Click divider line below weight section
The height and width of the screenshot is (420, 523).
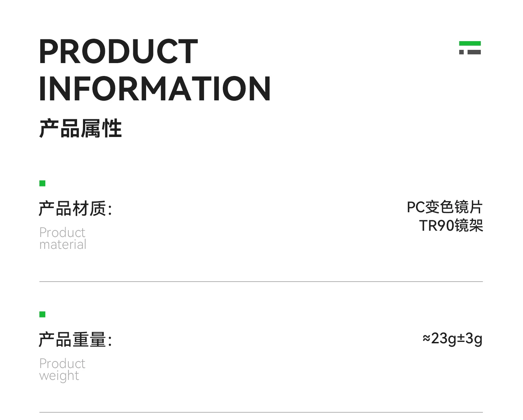(261, 412)
